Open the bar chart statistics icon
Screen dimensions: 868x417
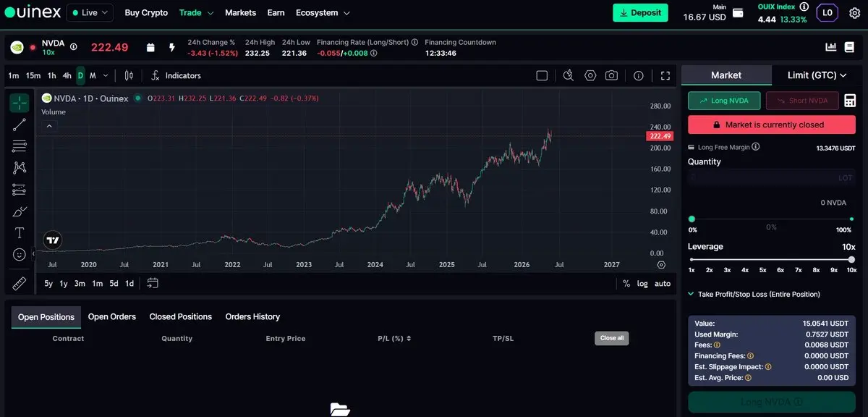pos(831,47)
